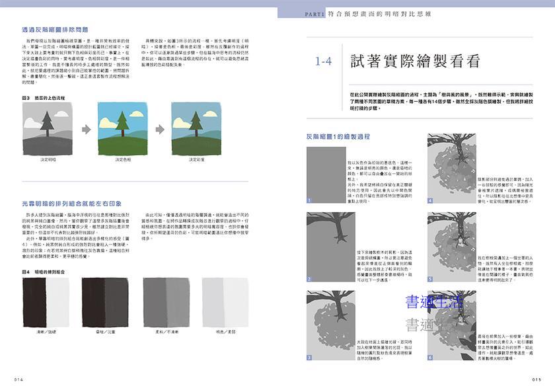Click the step number 3 badge
Viewport: 555px width, 392px height.
coord(309,358)
